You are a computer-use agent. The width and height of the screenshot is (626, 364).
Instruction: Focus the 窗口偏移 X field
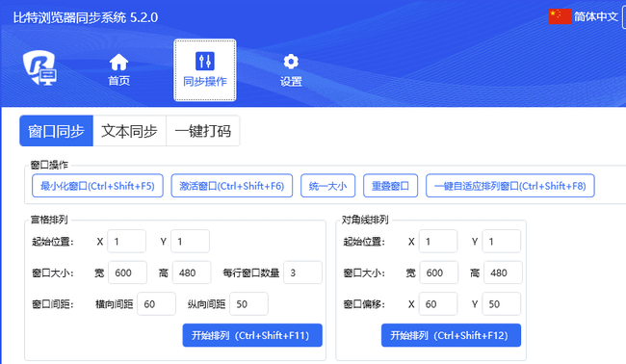(x=438, y=304)
